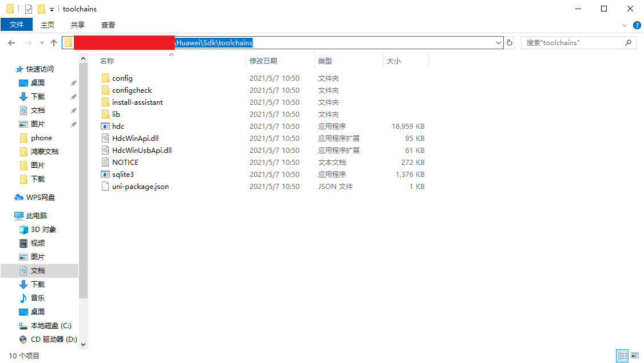Open the config folder
Viewport: 644px width, 363px height.
pos(122,78)
